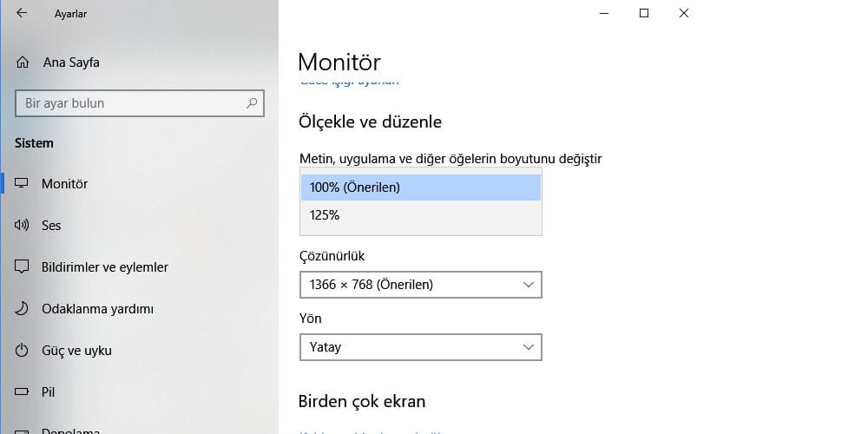Image resolution: width=868 pixels, height=434 pixels.
Task: Click the back arrow in Ayarlar window
Action: point(22,13)
